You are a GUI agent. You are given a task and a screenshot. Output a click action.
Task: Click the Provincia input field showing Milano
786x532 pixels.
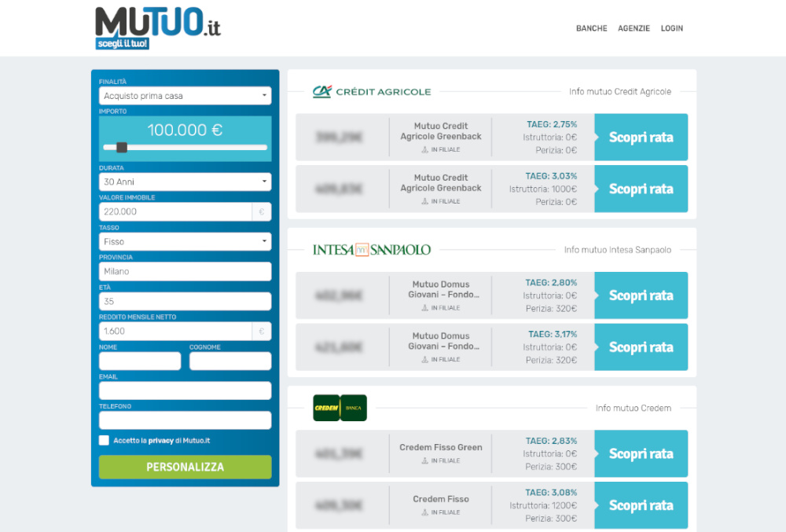(185, 271)
